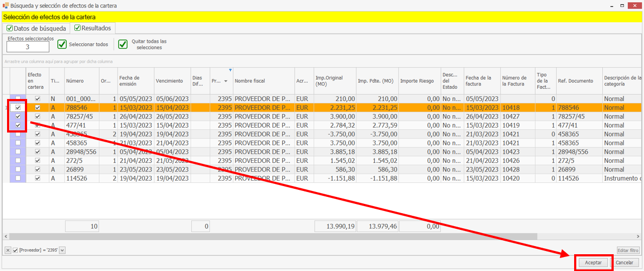Disable the [Proveedor] = '2395' filter checkbox
This screenshot has height=271, width=644.
pyautogui.click(x=15, y=250)
